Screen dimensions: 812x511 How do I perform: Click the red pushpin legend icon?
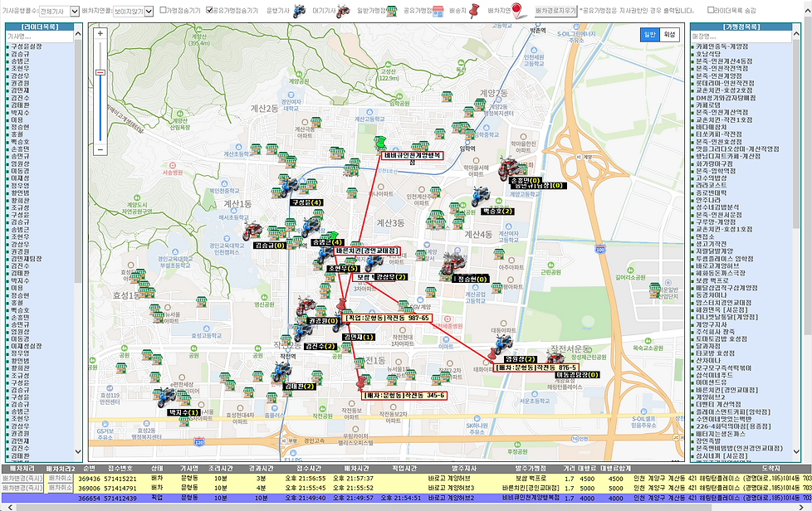coord(474,11)
